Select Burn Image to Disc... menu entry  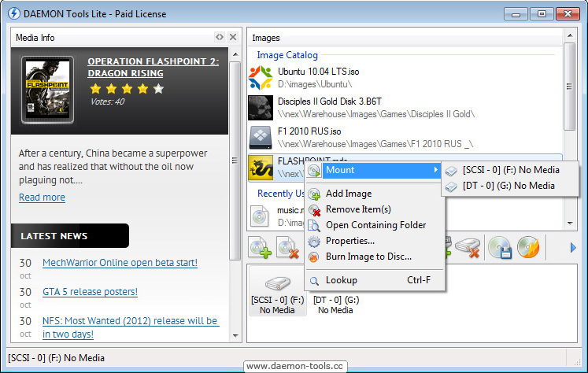[x=374, y=257]
